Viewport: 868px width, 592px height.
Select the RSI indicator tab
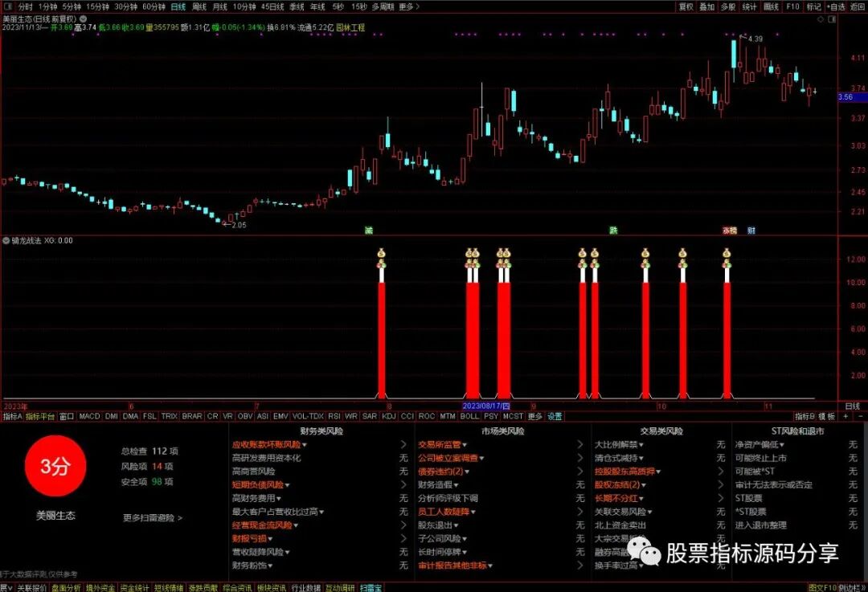(x=334, y=416)
